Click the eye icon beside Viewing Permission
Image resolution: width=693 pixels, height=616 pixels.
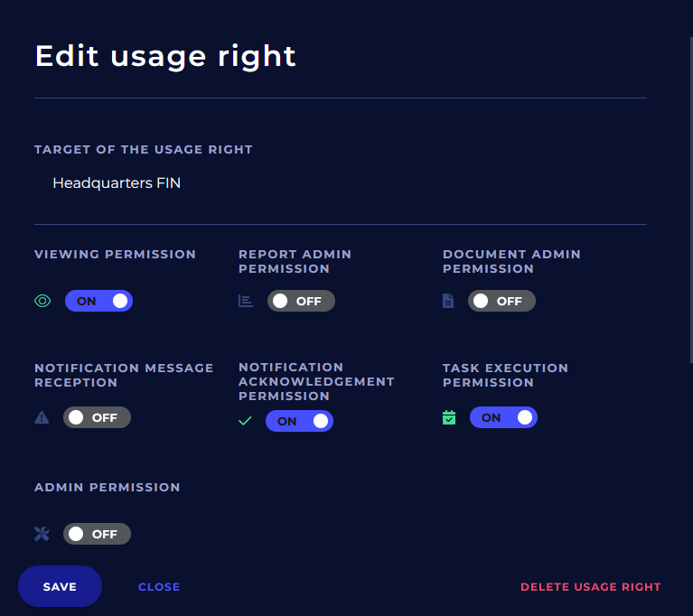pos(42,301)
